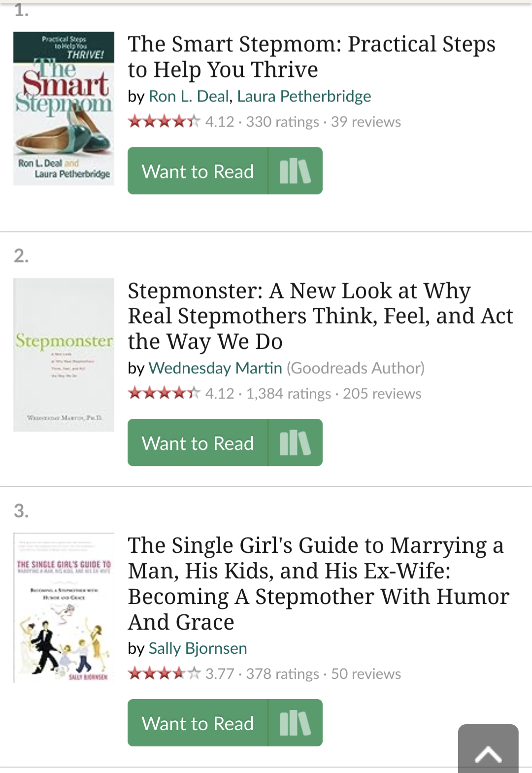Open the Stepmonster cover image
This screenshot has width=532, height=773.
coord(64,355)
